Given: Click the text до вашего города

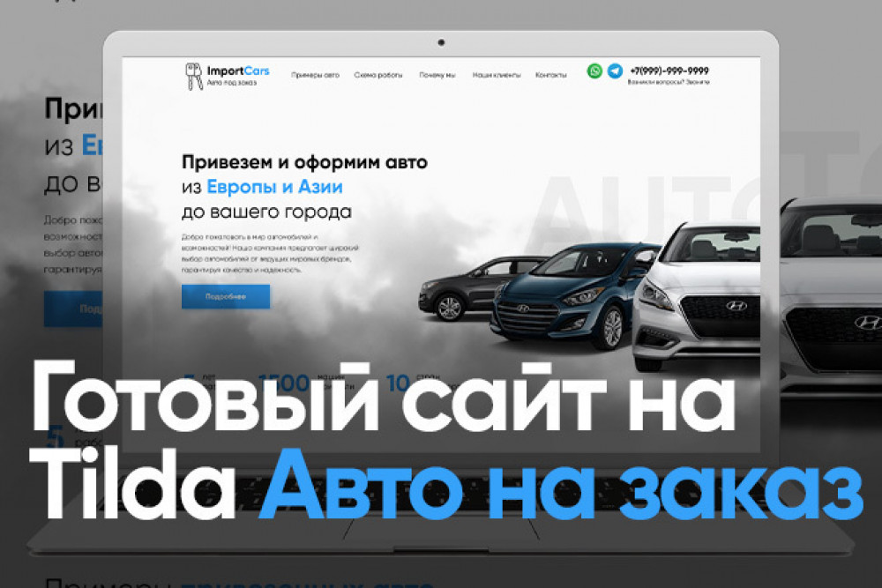Looking at the screenshot, I should click(266, 212).
